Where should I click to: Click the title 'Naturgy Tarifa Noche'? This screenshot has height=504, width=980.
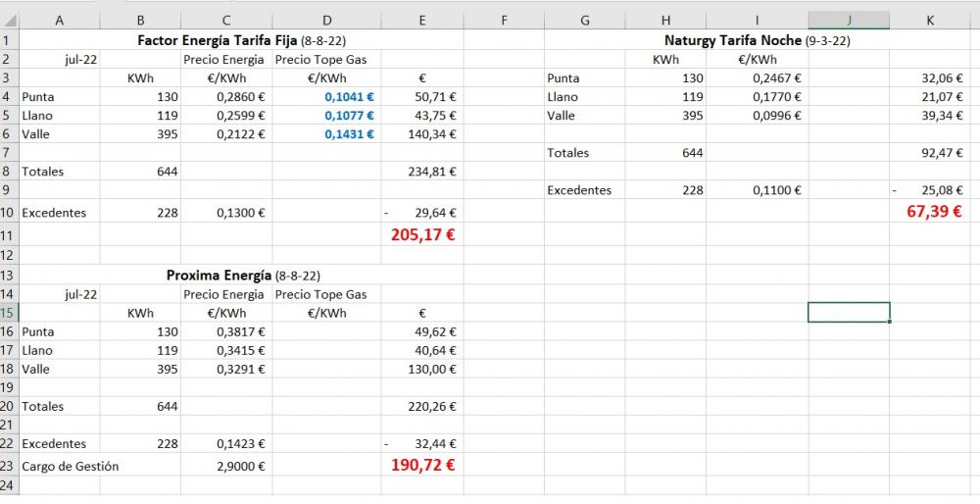[732, 40]
